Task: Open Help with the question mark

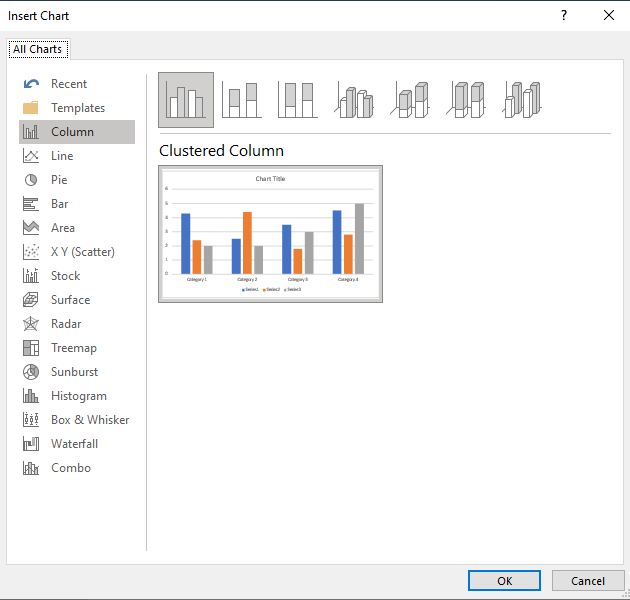Action: [x=564, y=16]
